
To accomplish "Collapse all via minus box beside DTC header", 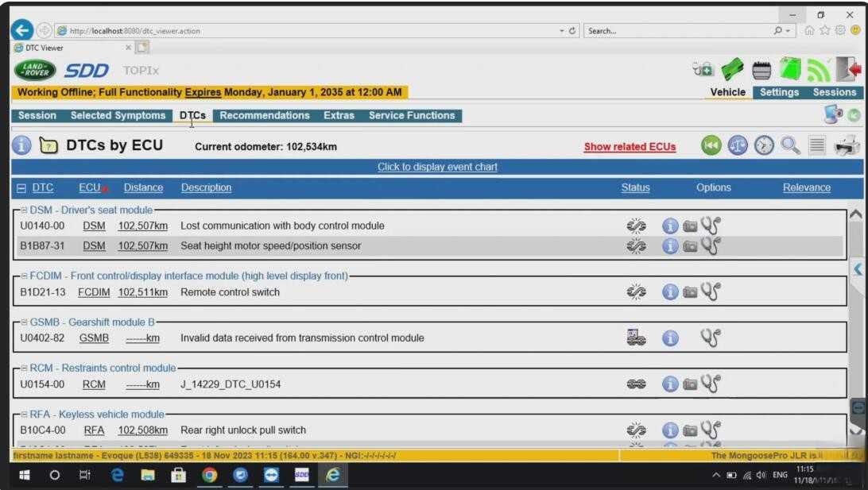I will tap(21, 188).
